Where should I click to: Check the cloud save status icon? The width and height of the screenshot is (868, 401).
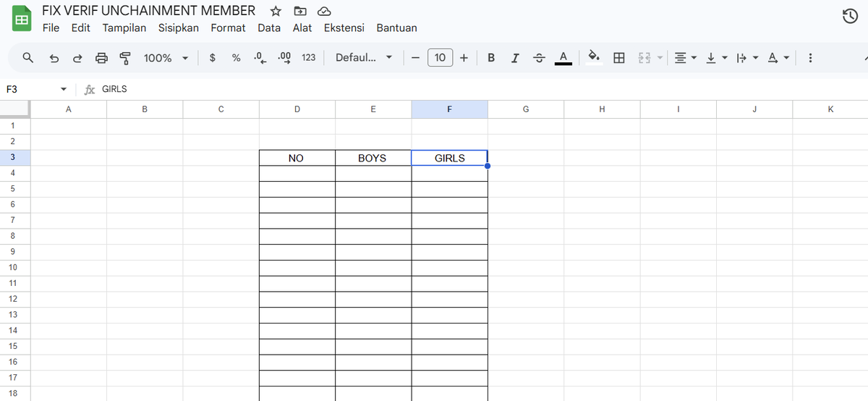(324, 11)
